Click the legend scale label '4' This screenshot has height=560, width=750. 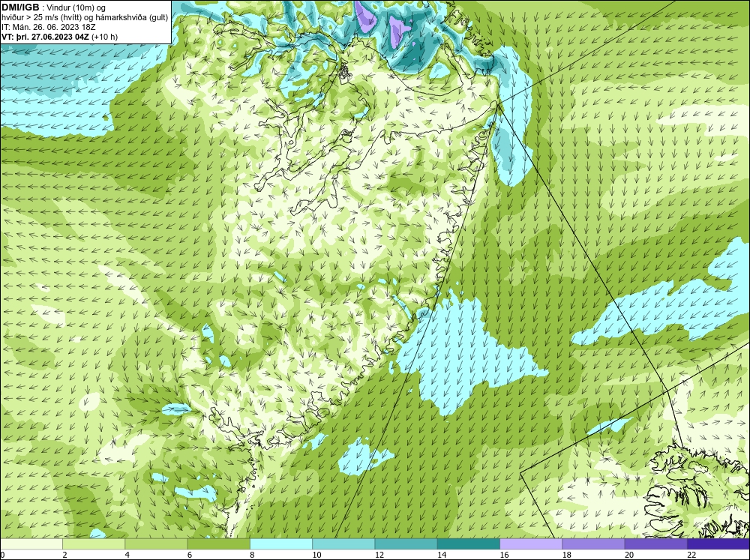point(127,555)
